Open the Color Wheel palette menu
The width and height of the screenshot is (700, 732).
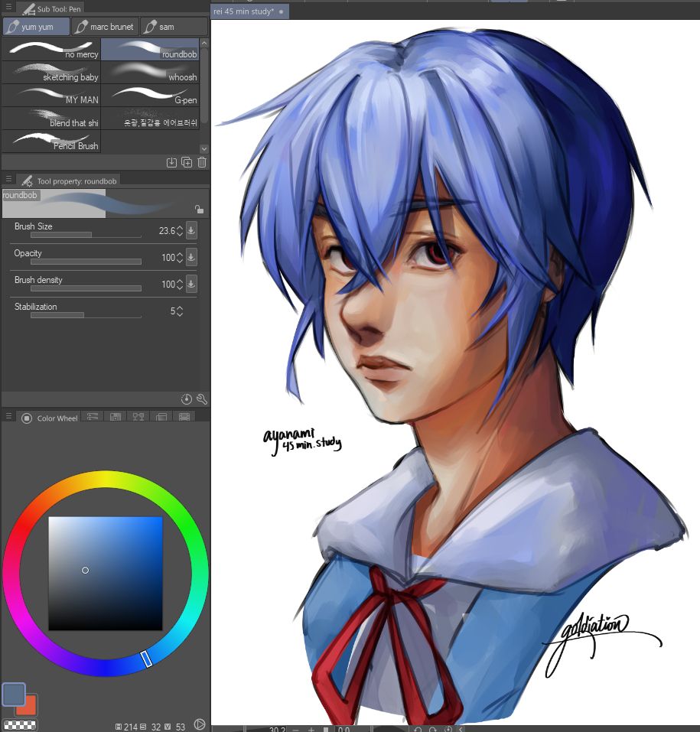(8, 415)
